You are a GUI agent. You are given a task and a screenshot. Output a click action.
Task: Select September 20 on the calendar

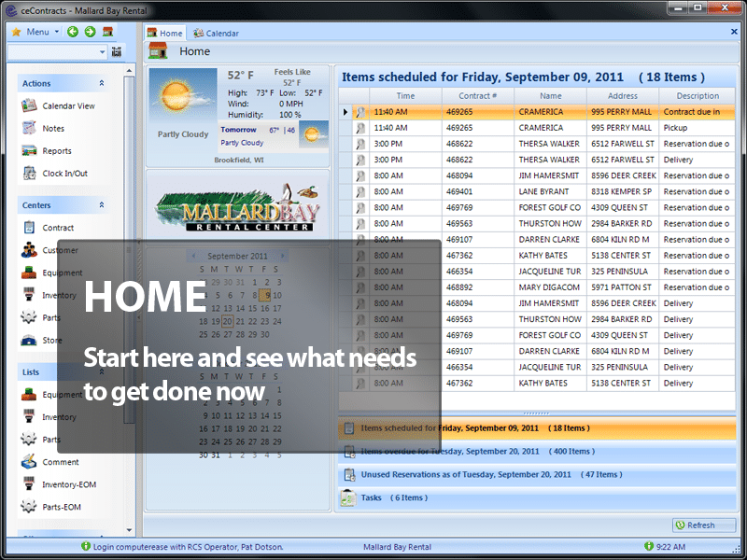(227, 321)
